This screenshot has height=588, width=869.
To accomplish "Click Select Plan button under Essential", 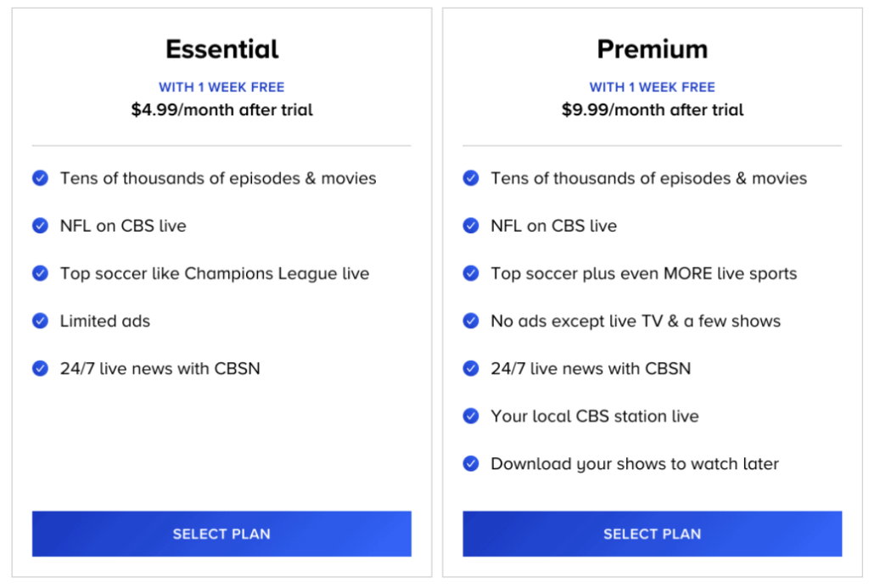I will point(221,534).
